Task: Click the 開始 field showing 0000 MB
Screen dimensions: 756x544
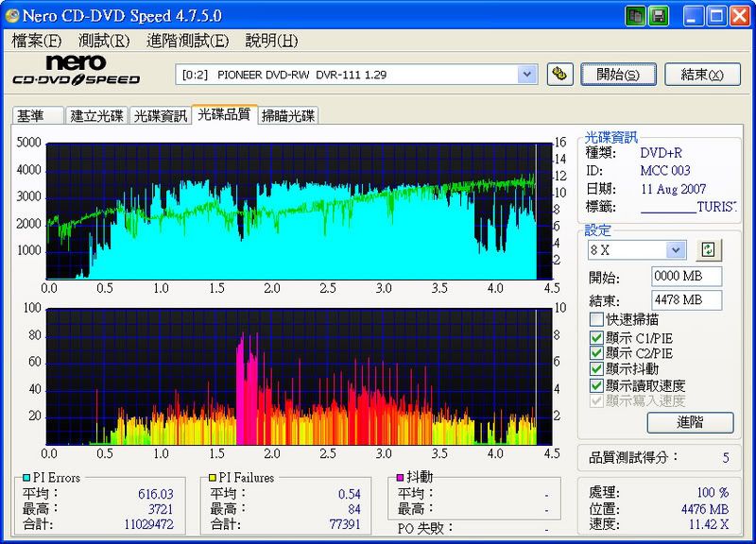Action: (687, 277)
